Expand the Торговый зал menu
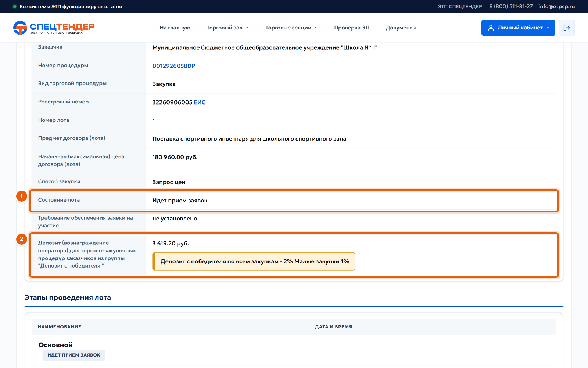 227,28
